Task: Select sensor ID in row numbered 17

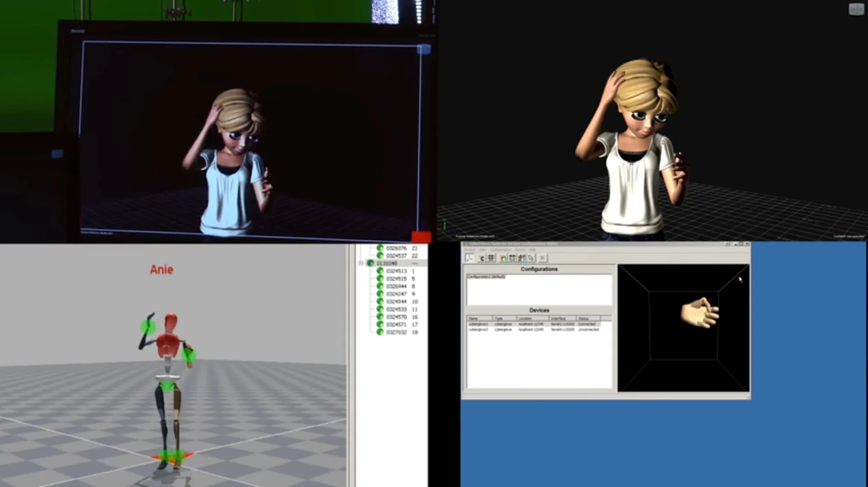Action: (x=396, y=325)
